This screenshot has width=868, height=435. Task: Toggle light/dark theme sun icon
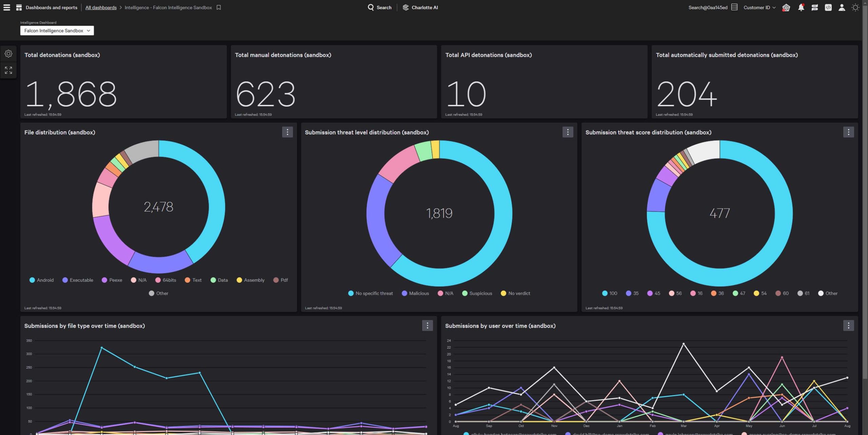[x=855, y=7]
